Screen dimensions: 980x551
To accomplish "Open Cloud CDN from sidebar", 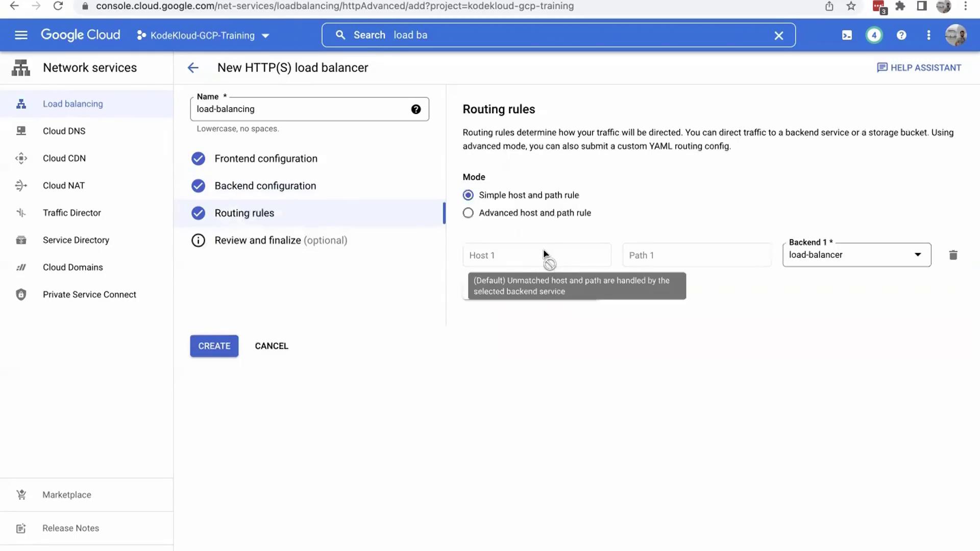I will (64, 158).
